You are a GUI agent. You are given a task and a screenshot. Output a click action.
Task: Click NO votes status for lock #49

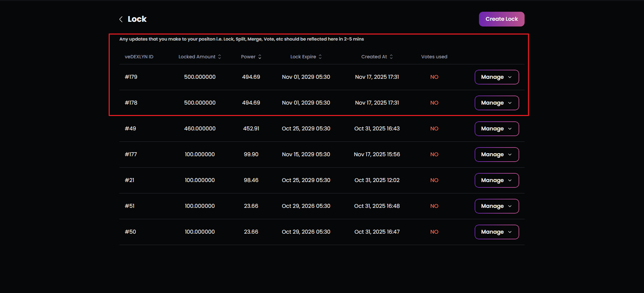click(x=434, y=129)
